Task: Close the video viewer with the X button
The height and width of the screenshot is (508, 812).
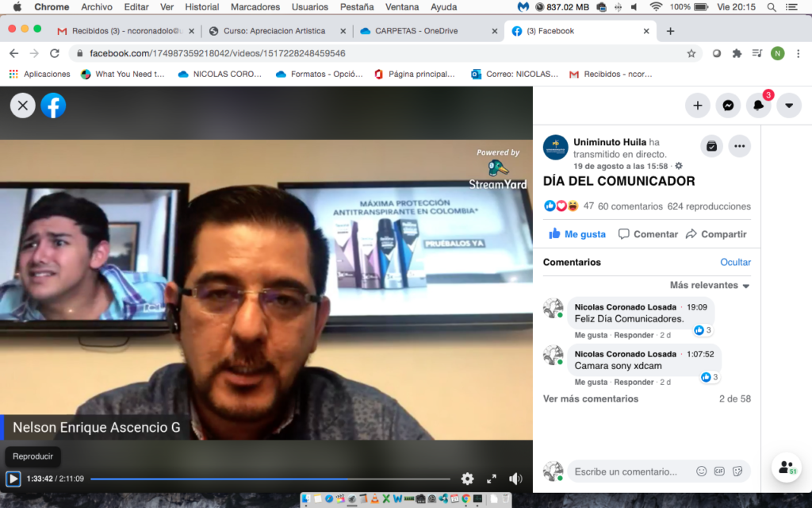Action: pyautogui.click(x=23, y=106)
